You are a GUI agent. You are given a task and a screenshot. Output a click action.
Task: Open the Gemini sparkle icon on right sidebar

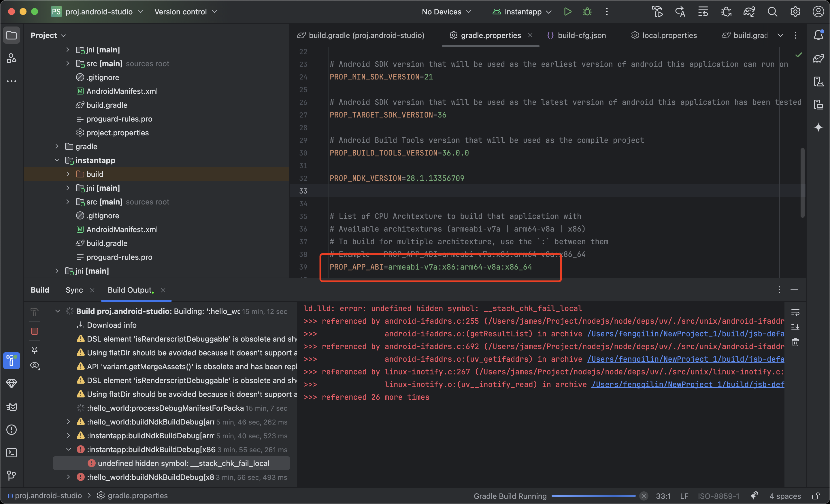[x=818, y=127]
